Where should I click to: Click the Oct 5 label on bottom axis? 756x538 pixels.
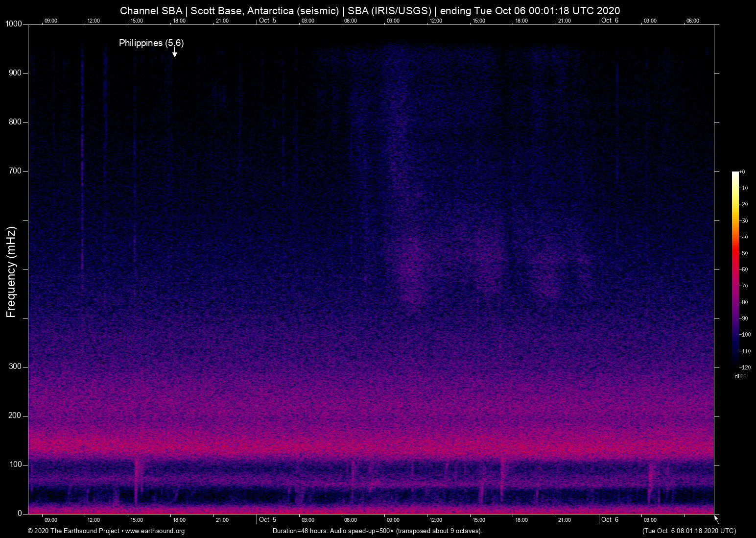[267, 519]
